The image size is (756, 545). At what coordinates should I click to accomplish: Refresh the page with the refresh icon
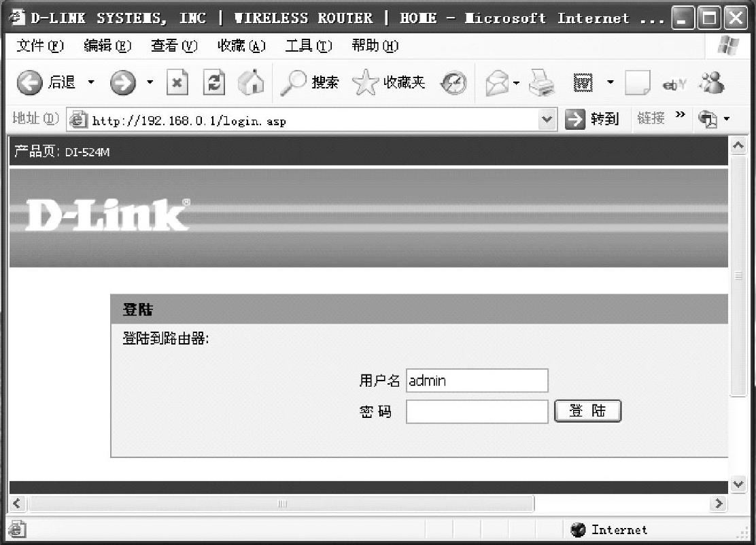(x=214, y=82)
